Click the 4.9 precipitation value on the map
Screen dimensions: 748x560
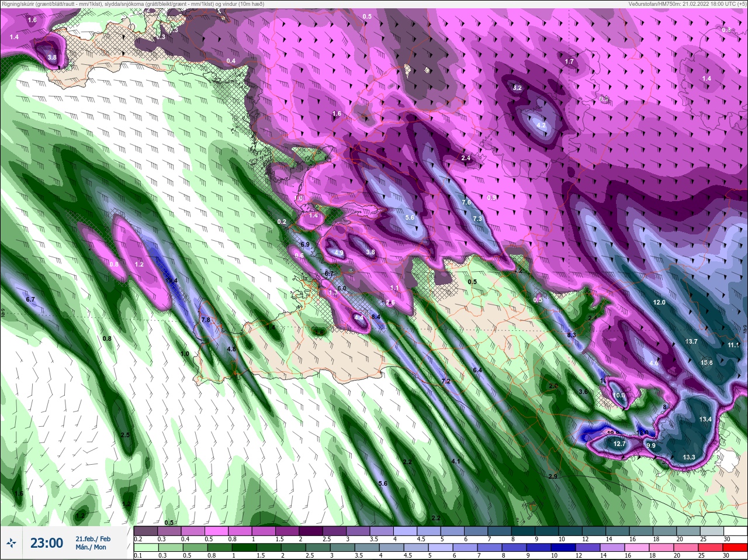click(339, 253)
